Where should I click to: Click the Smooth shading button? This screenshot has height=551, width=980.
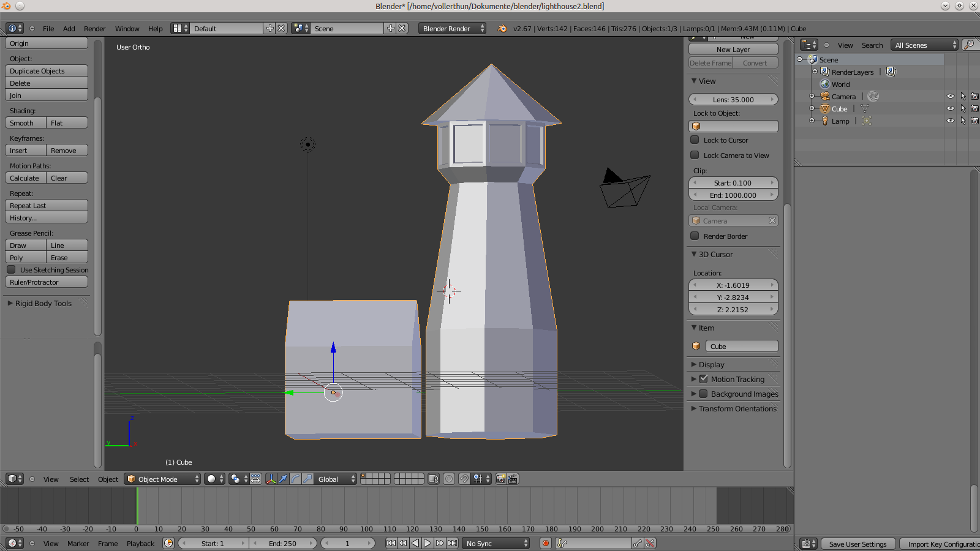(x=25, y=122)
